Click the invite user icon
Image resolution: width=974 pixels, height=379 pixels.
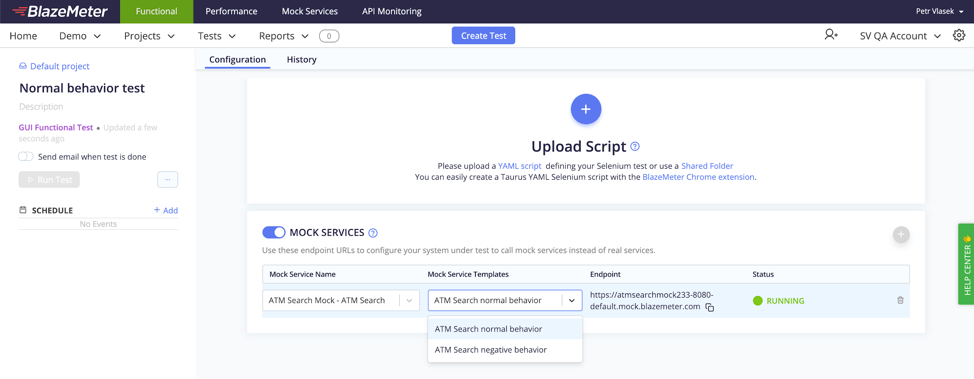pyautogui.click(x=831, y=35)
